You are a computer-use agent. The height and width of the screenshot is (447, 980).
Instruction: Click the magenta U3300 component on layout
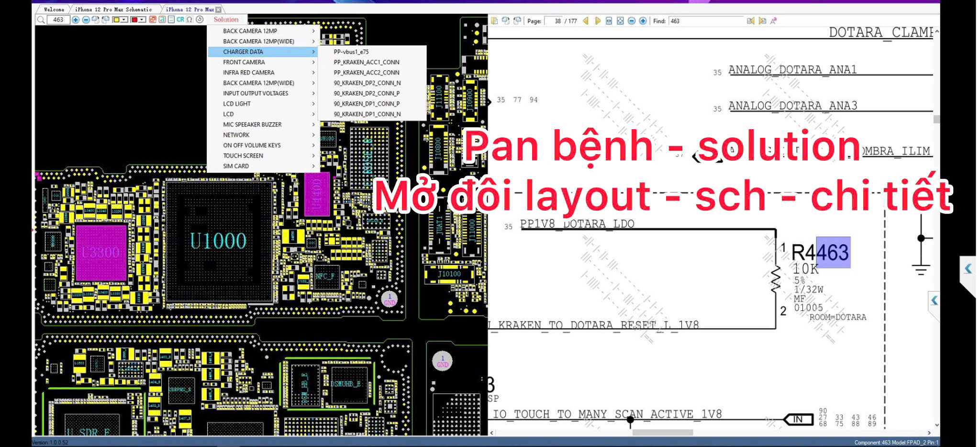[x=101, y=252]
